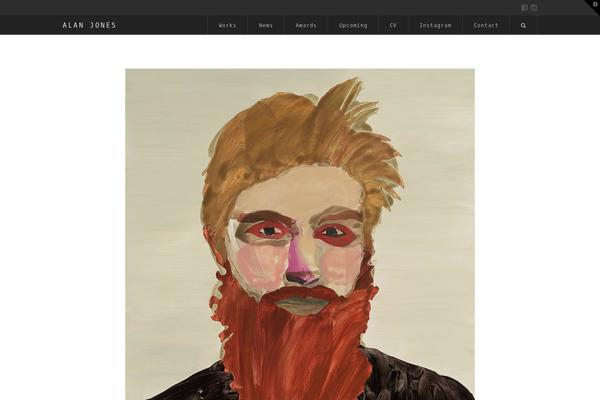Select Awards in the navigation bar
Screen dimensions: 600x400
click(x=306, y=25)
